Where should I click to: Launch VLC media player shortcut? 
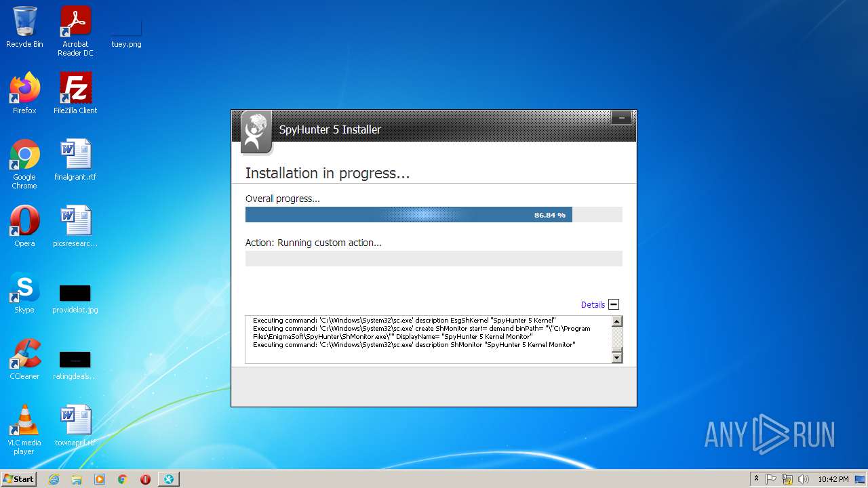[24, 430]
